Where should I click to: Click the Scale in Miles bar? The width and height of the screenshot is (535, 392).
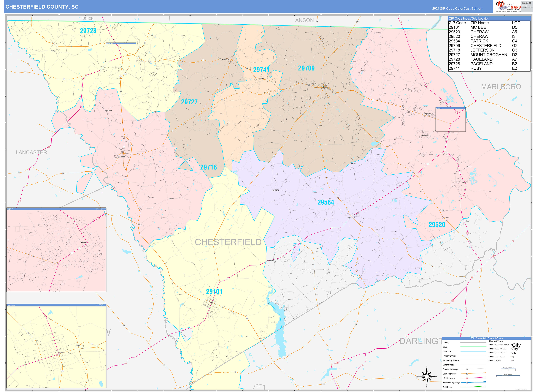[x=508, y=376]
